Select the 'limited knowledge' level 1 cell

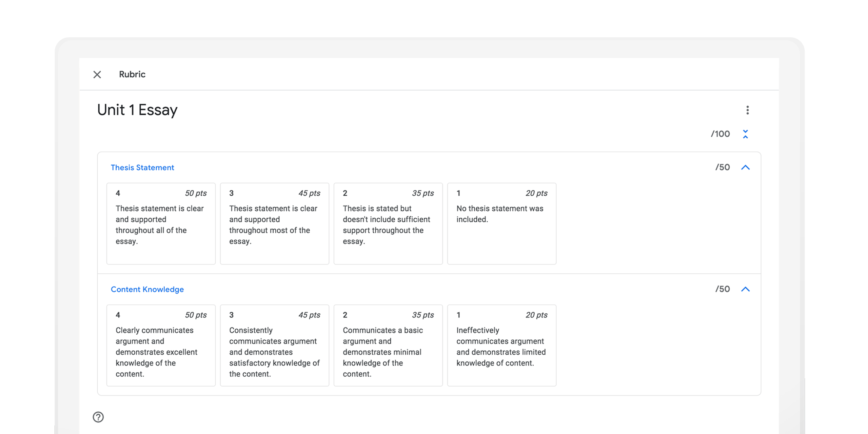click(x=501, y=345)
